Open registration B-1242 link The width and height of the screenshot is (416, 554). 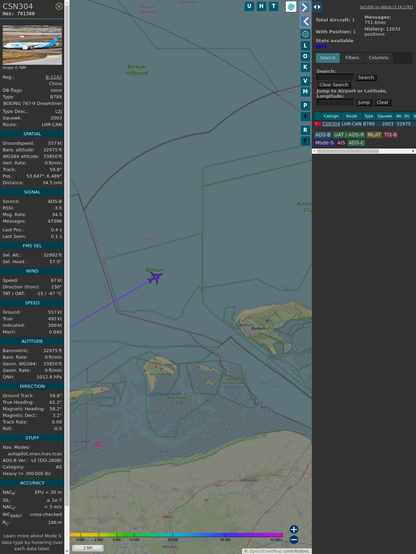[53, 77]
